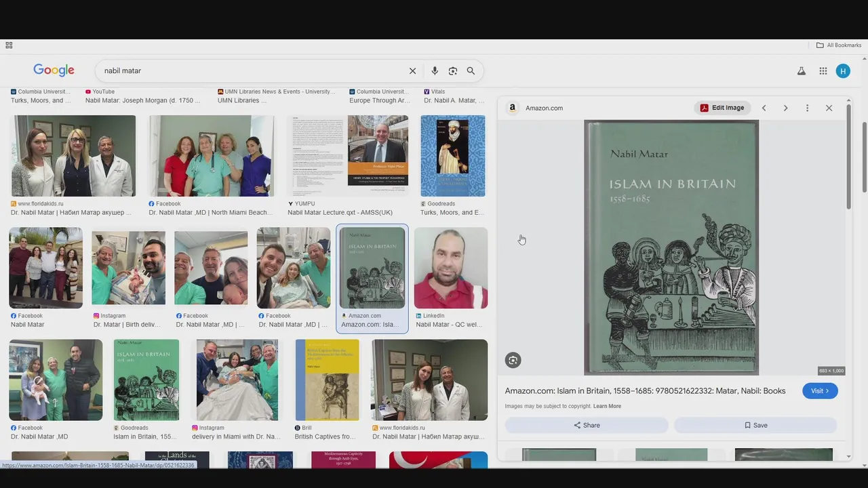868x488 pixels.
Task: Click Dr. Nabil A. Matar Vitals caption
Action: pyautogui.click(x=454, y=100)
